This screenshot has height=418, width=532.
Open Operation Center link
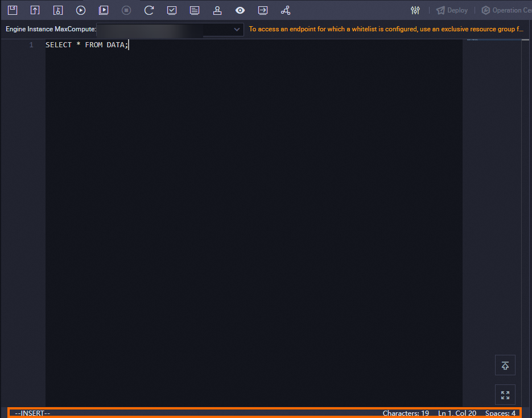tap(506, 10)
